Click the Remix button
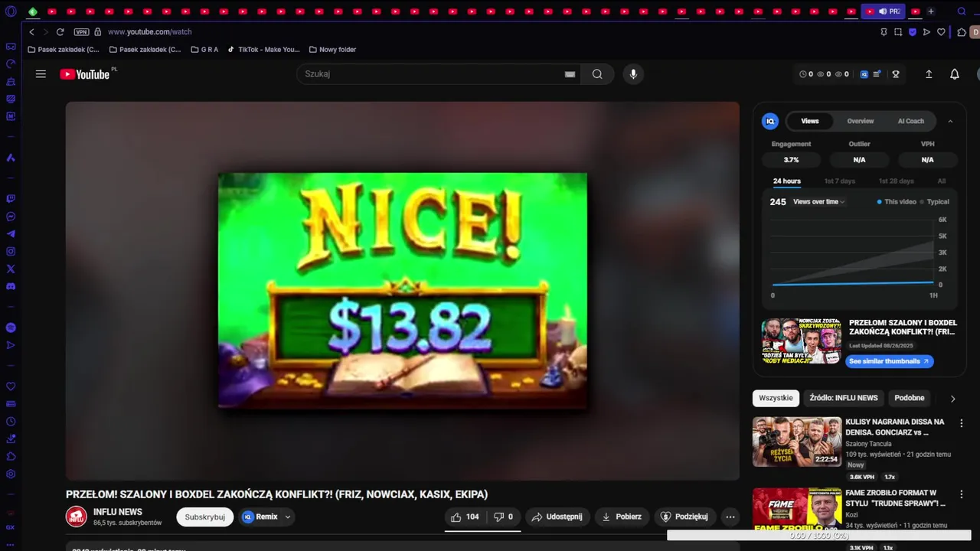This screenshot has height=551, width=980. point(260,517)
